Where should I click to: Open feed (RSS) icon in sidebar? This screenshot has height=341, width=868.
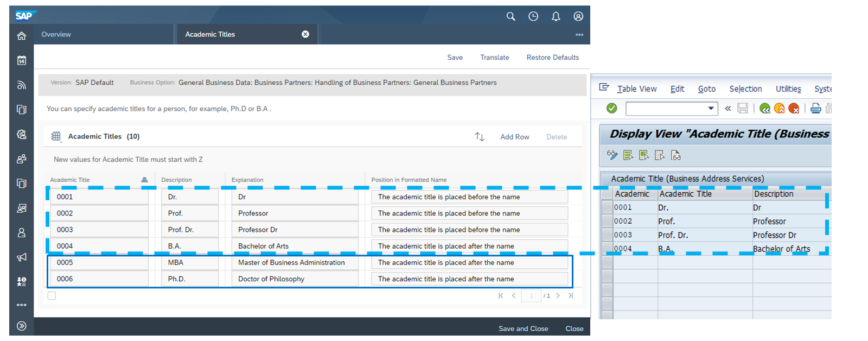pyautogui.click(x=21, y=85)
